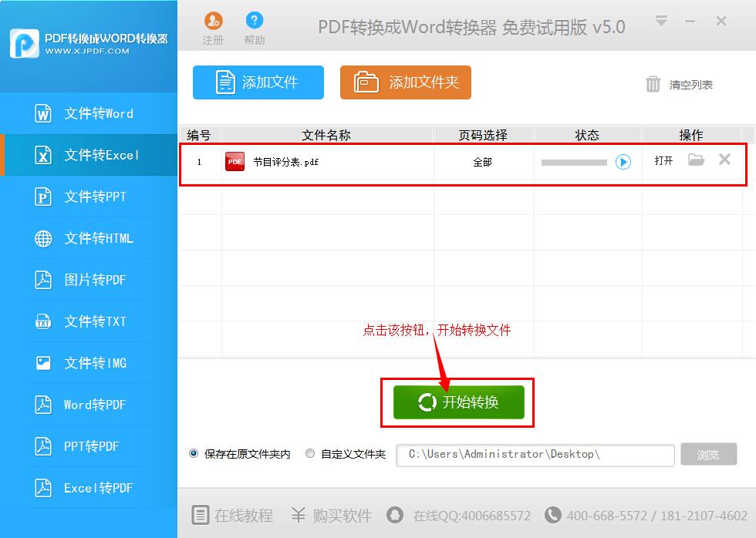Select 图片转PDF in the sidebar
This screenshot has width=756, height=538.
pos(89,280)
